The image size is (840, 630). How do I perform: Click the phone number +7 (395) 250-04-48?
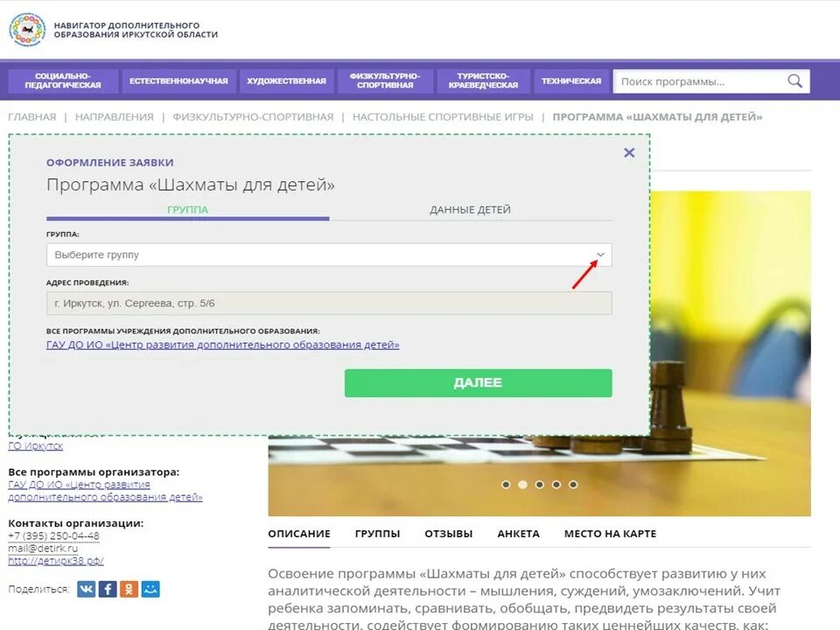tap(53, 535)
